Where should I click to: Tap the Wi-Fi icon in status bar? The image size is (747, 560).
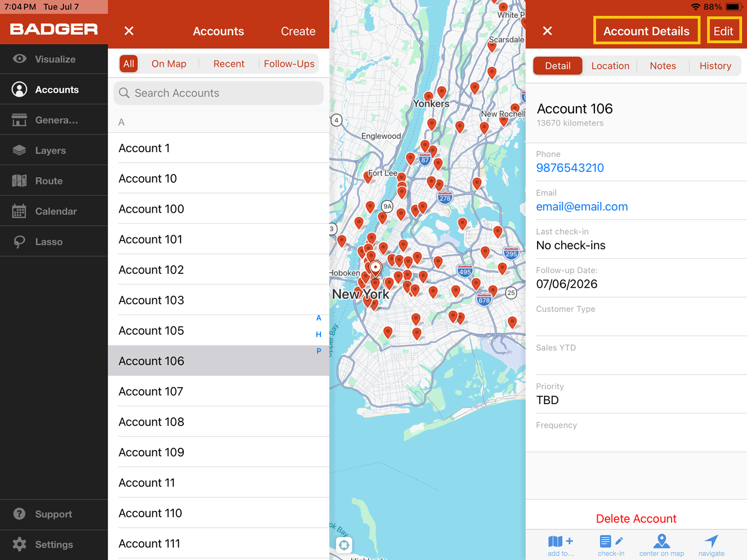[x=696, y=7]
